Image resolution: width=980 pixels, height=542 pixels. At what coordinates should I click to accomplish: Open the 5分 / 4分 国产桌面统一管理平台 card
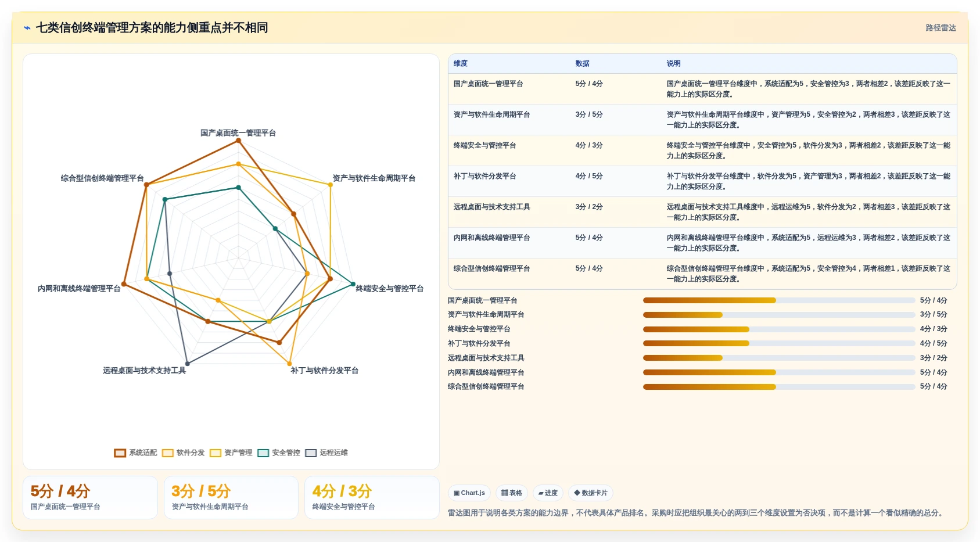pos(90,497)
